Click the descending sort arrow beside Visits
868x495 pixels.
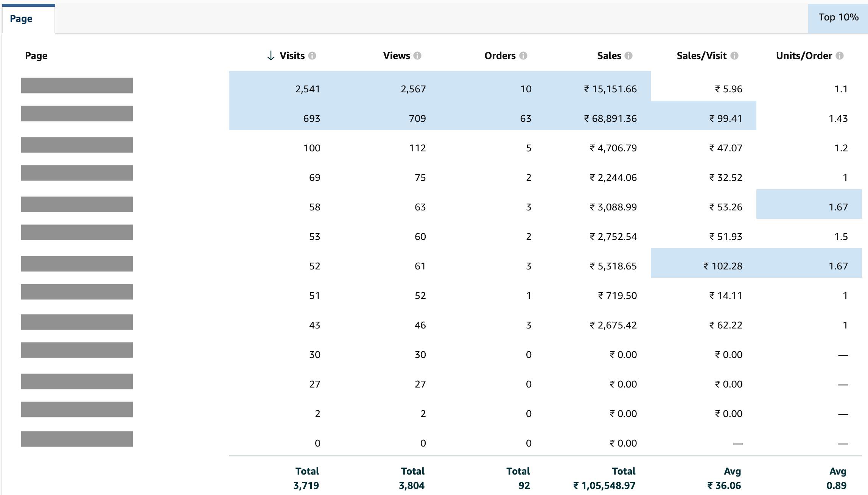point(271,56)
